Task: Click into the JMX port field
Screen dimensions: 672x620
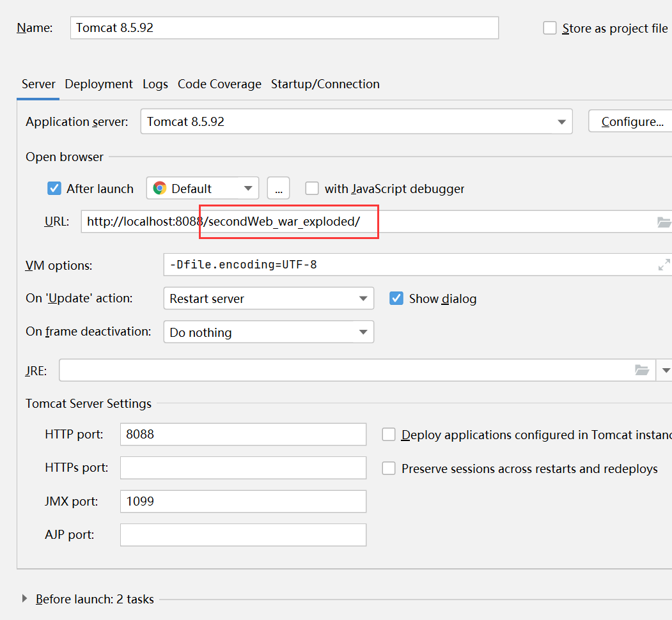Action: click(243, 501)
